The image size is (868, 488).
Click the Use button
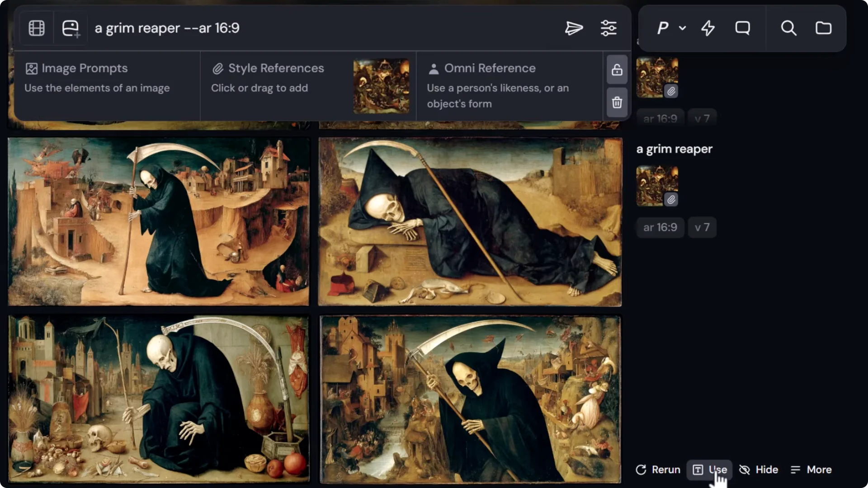(x=708, y=469)
